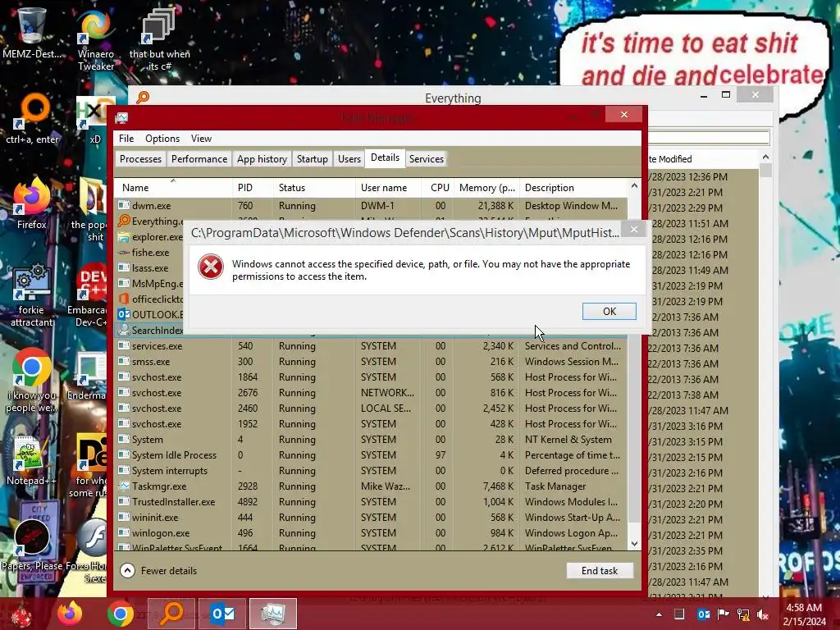840x630 pixels.
Task: Switch to the Performance tab
Action: pos(199,159)
